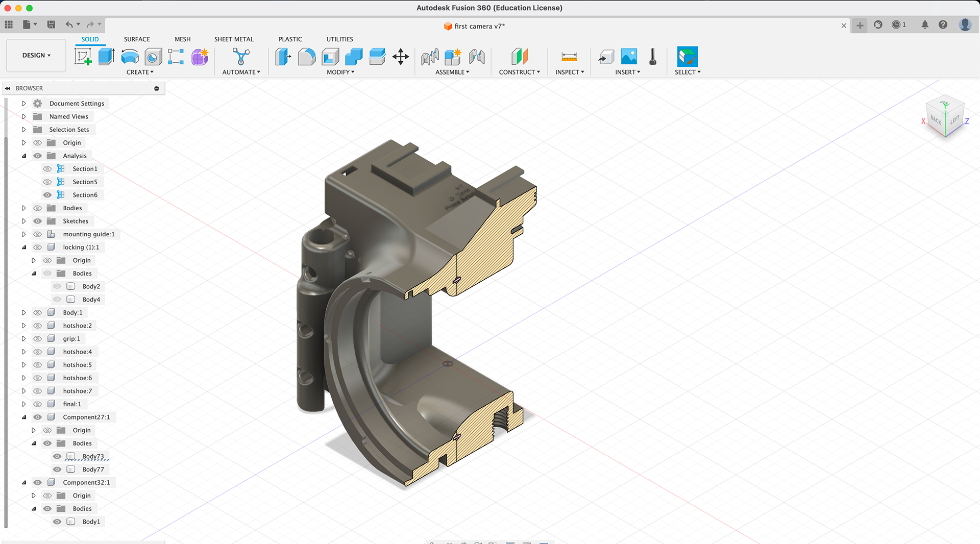Switch to the SOLID tab
This screenshot has width=980, height=544.
[90, 39]
